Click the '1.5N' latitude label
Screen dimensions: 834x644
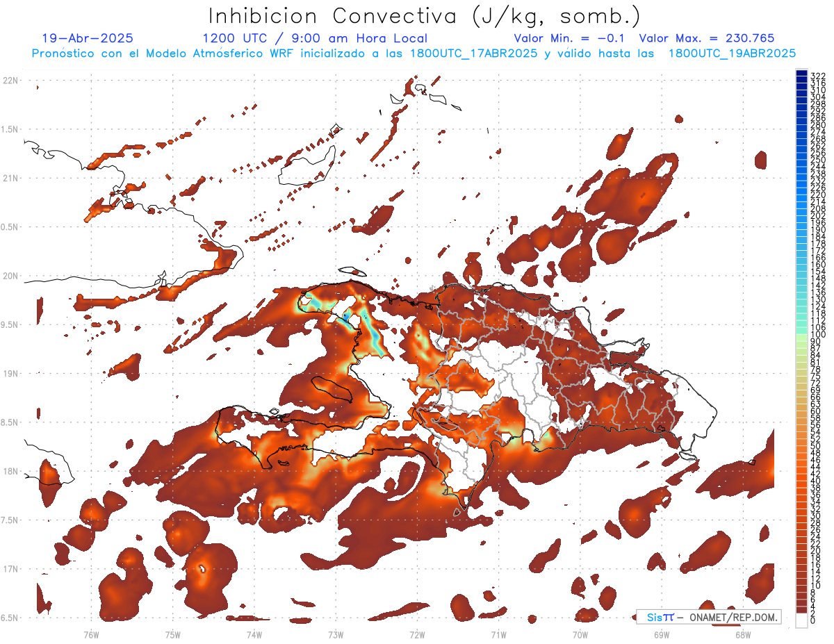coord(11,129)
